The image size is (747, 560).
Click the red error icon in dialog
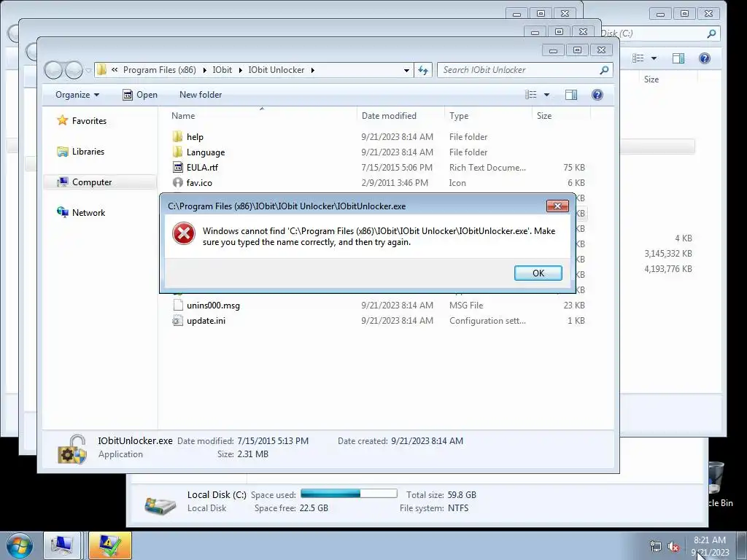[x=183, y=234]
